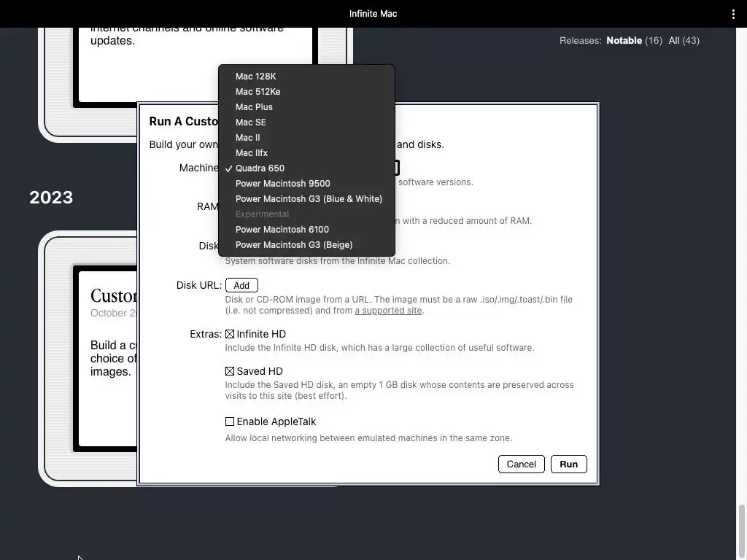Open the 'a supported site' link
The image size is (747, 560).
point(388,311)
